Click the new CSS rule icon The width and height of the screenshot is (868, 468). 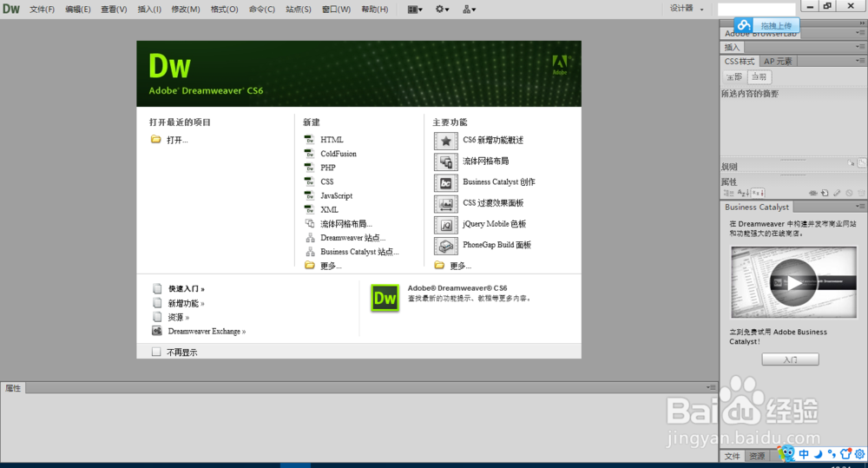point(825,193)
